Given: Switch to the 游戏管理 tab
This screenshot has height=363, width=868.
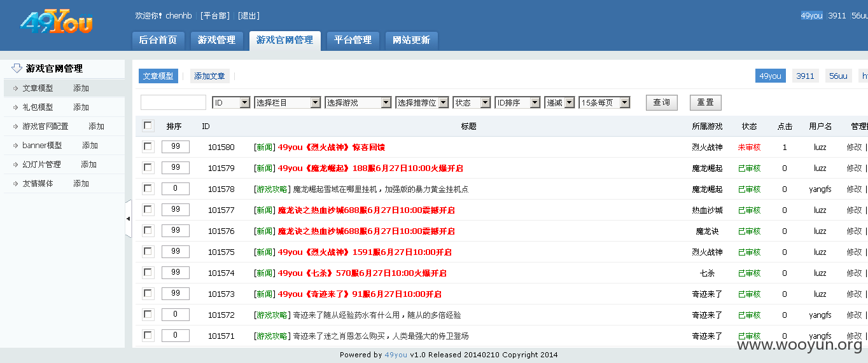Looking at the screenshot, I should pyautogui.click(x=217, y=40).
